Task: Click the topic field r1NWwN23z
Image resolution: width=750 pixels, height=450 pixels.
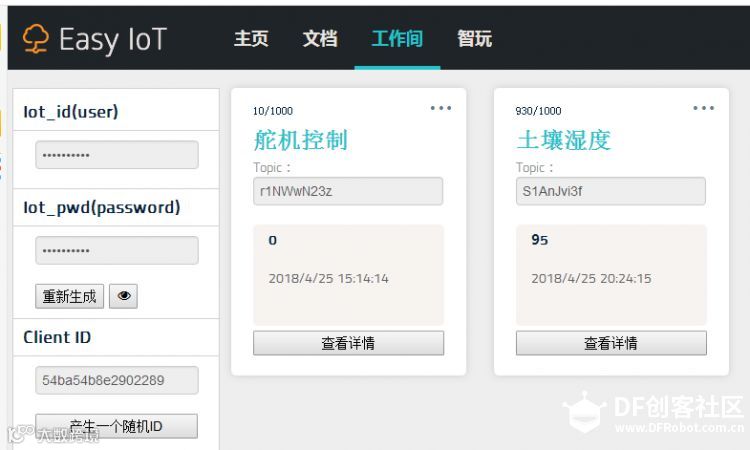Action: [x=348, y=191]
